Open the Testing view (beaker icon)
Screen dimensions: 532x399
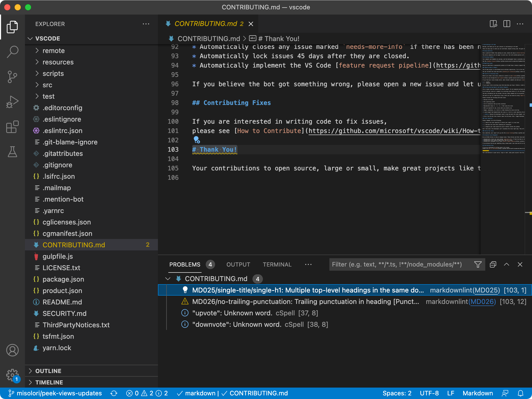pyautogui.click(x=12, y=152)
